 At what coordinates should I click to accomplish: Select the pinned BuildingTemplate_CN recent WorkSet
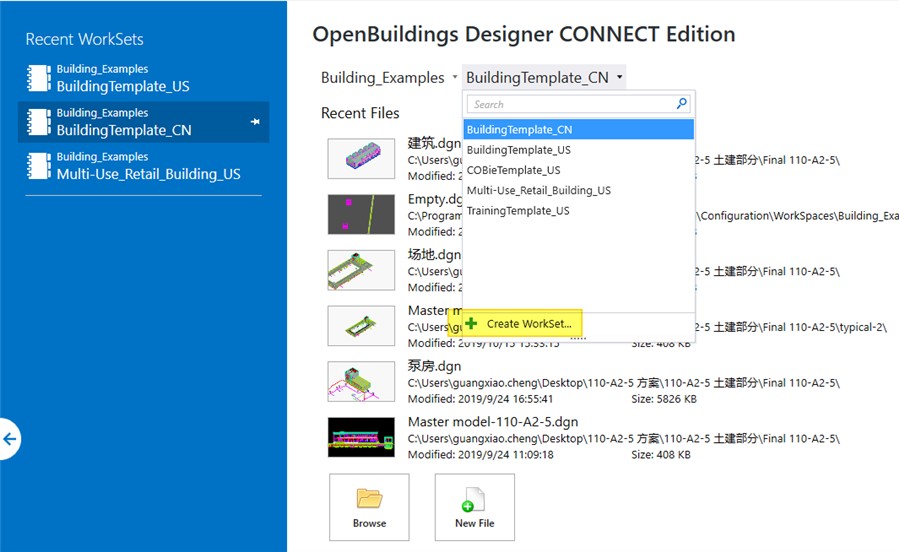[143, 122]
